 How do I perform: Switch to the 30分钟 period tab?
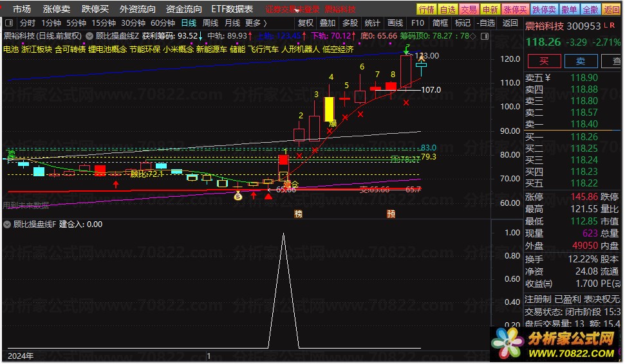click(x=133, y=23)
